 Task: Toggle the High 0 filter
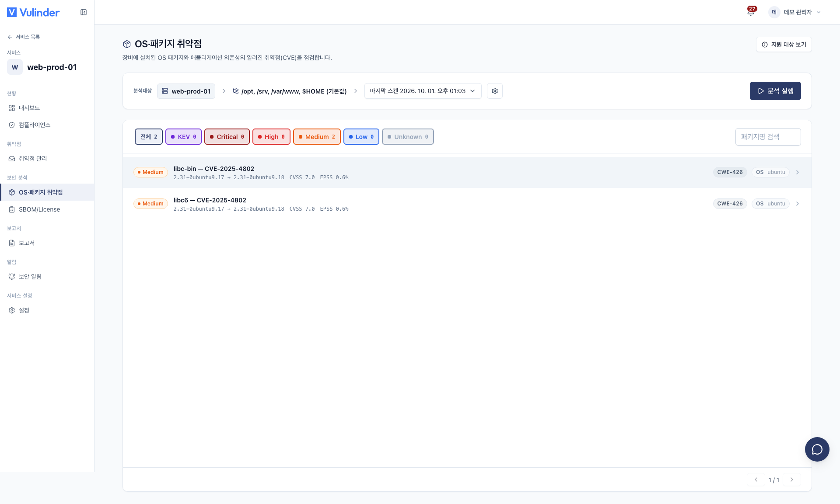click(271, 137)
